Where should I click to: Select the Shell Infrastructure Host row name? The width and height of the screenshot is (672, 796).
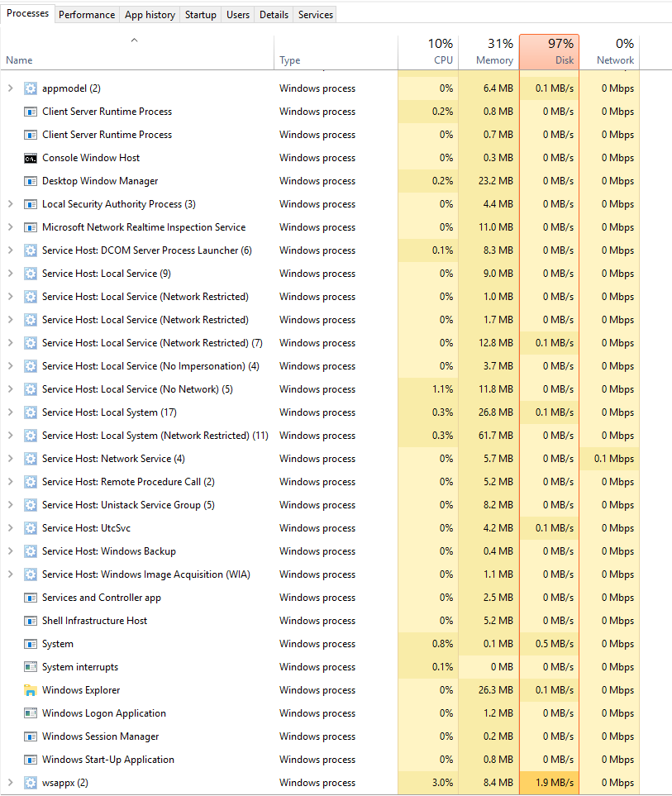click(x=94, y=621)
